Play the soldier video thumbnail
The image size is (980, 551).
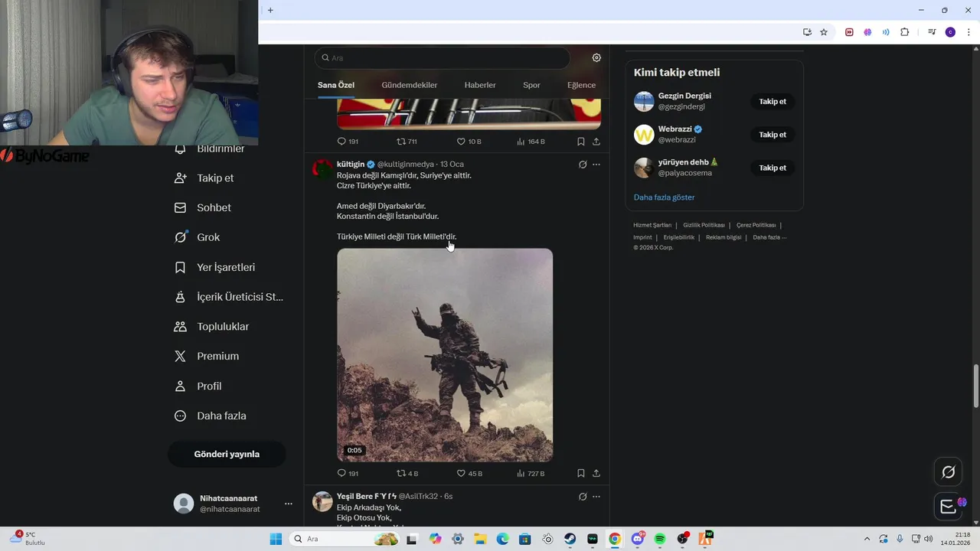[445, 355]
